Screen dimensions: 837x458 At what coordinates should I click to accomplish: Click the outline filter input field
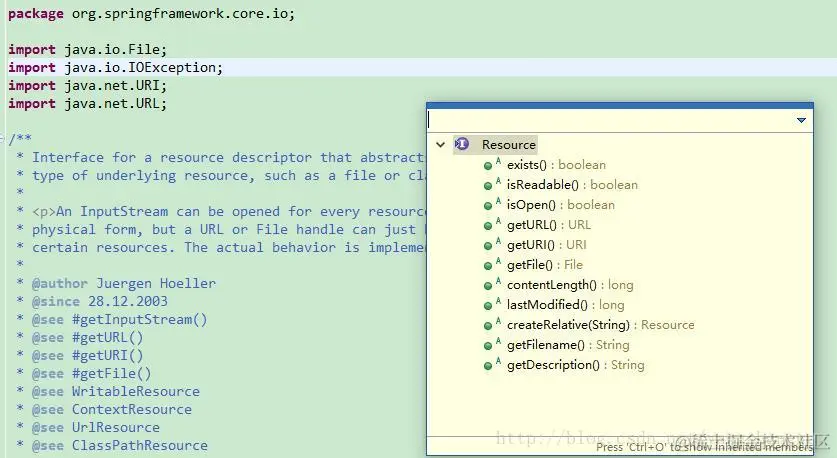611,120
